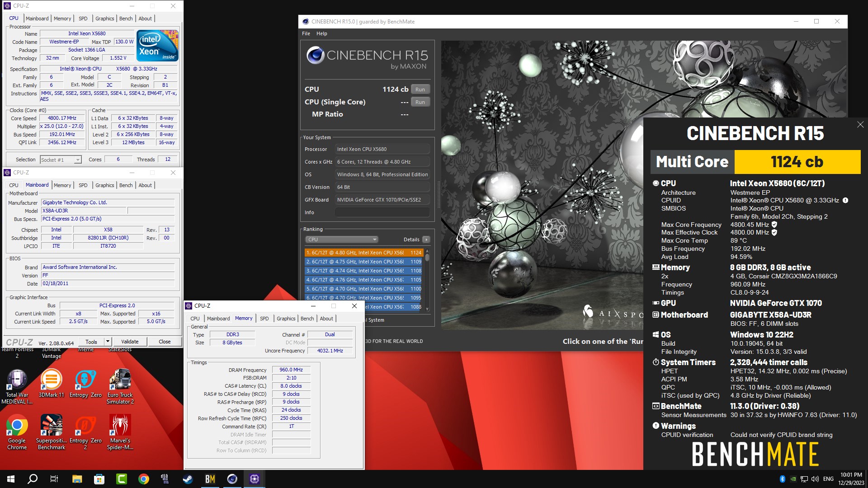Open SPD tab in Memory CPU-Z window
Screen dimensions: 868x488
(264, 319)
